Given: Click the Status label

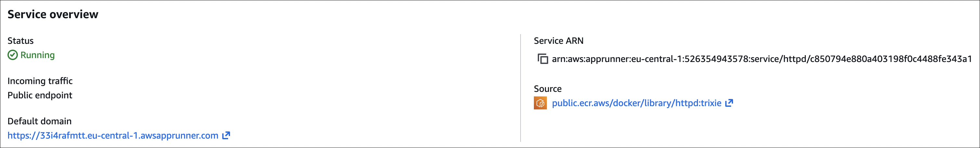Looking at the screenshot, I should (20, 41).
